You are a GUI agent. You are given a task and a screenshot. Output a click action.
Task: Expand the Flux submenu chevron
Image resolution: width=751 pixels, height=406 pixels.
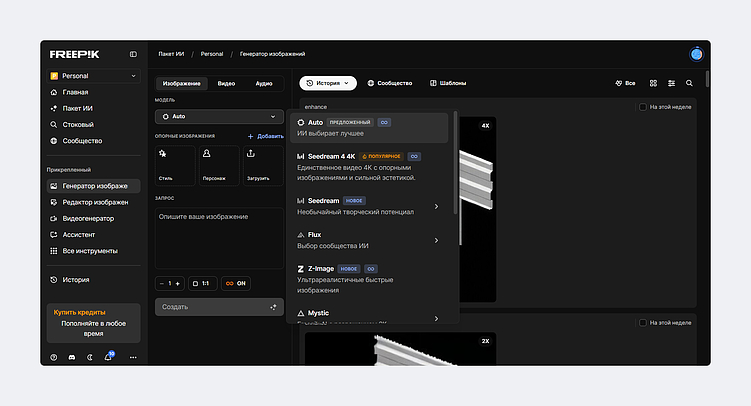click(436, 240)
